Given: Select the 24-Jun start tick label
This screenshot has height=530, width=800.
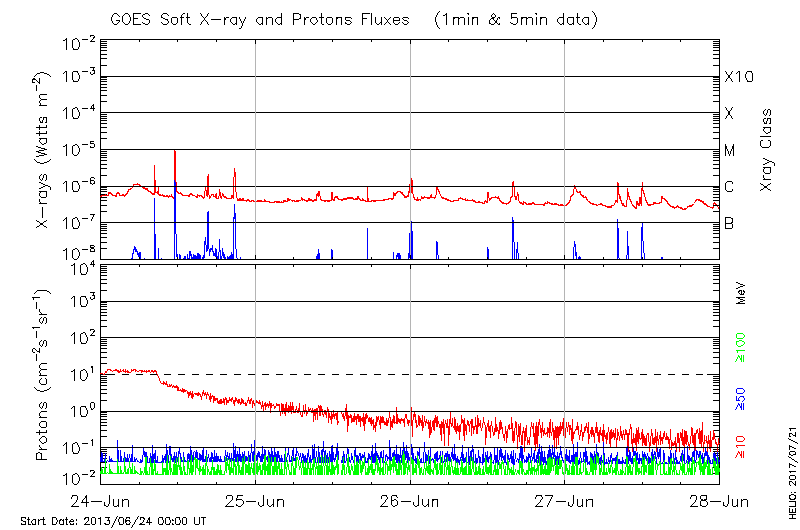Looking at the screenshot, I should click(100, 500).
